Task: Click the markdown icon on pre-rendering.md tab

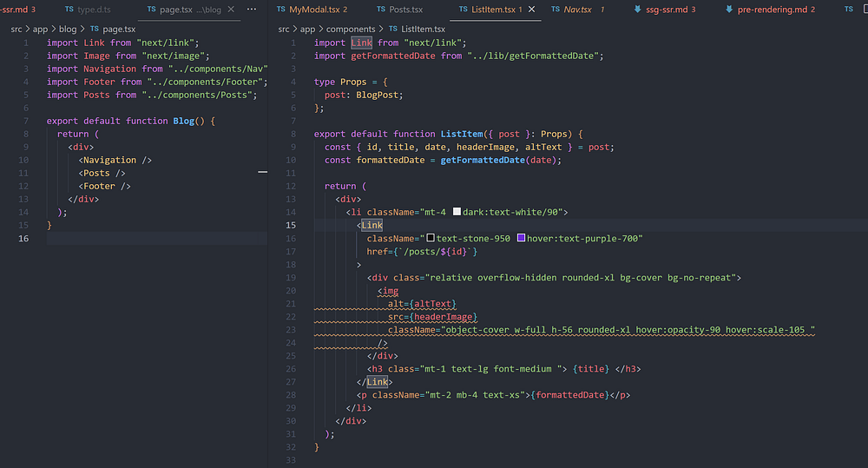Action: tap(727, 10)
